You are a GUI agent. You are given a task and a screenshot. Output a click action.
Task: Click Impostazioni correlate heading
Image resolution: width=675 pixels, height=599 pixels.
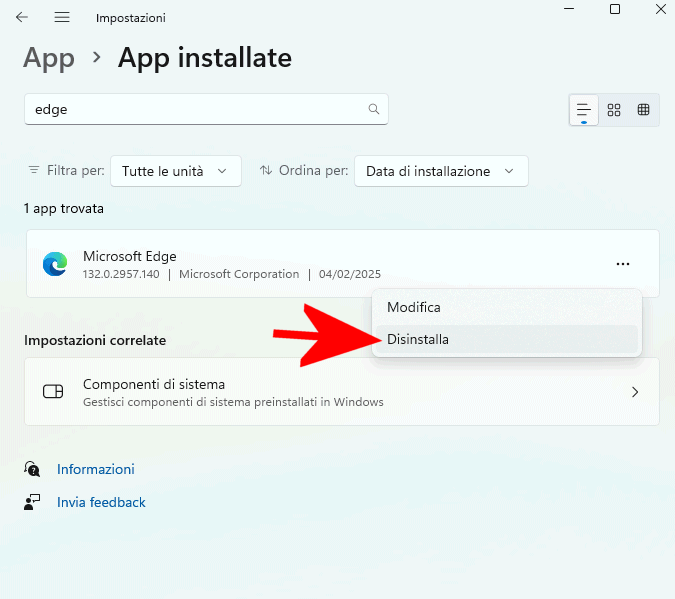pos(95,340)
